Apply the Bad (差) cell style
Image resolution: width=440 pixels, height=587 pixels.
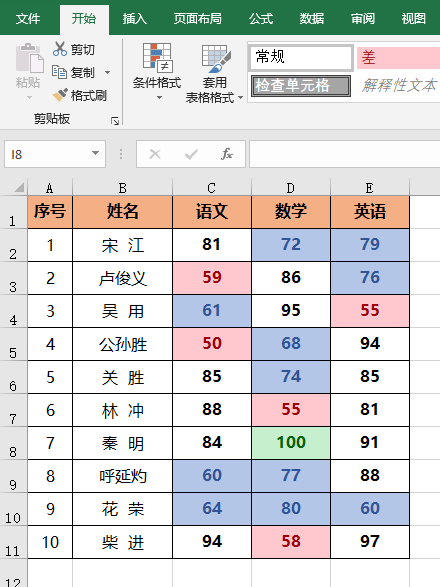point(398,58)
